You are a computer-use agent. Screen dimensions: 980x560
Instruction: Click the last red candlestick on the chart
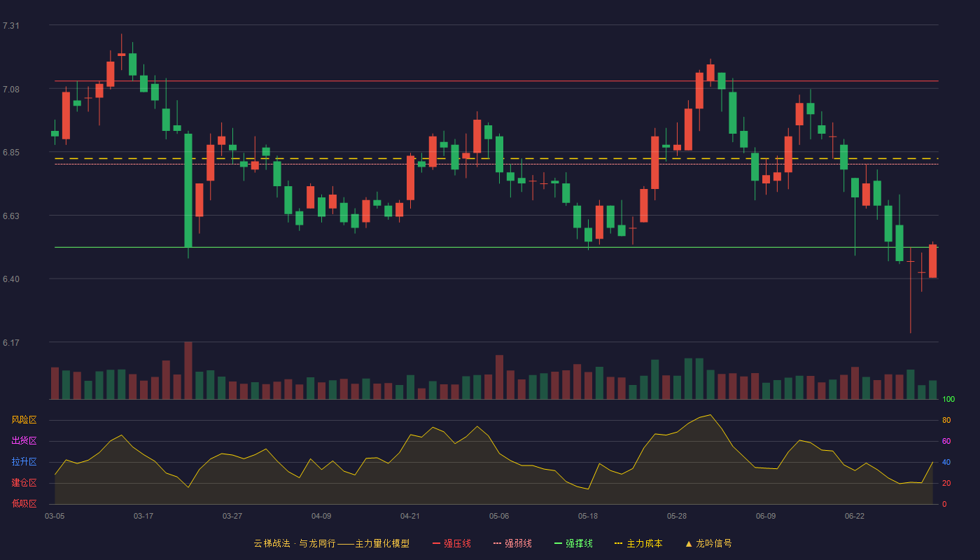tap(932, 261)
